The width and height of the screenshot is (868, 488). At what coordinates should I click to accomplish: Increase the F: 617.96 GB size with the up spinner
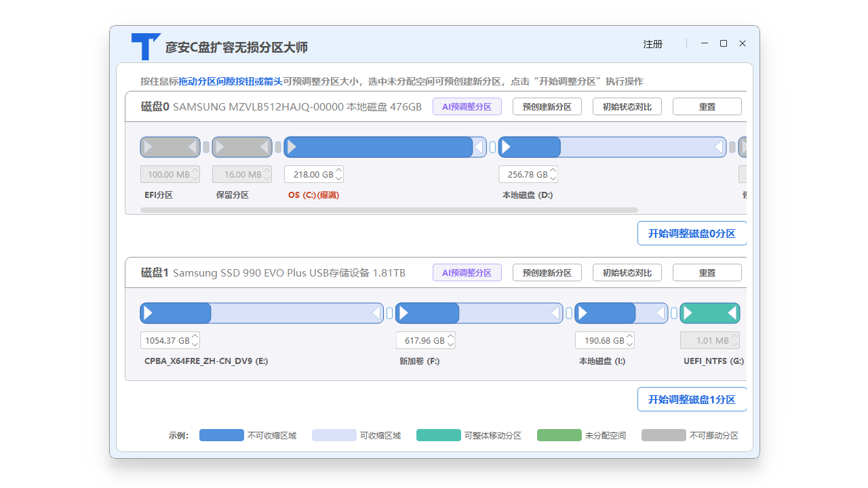pos(450,336)
